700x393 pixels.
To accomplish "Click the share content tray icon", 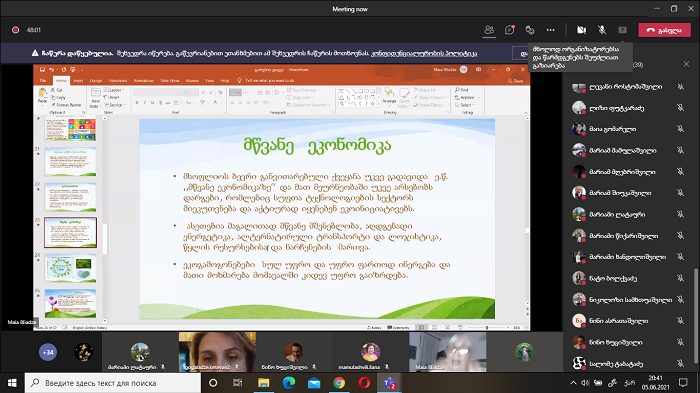I will click(x=622, y=30).
